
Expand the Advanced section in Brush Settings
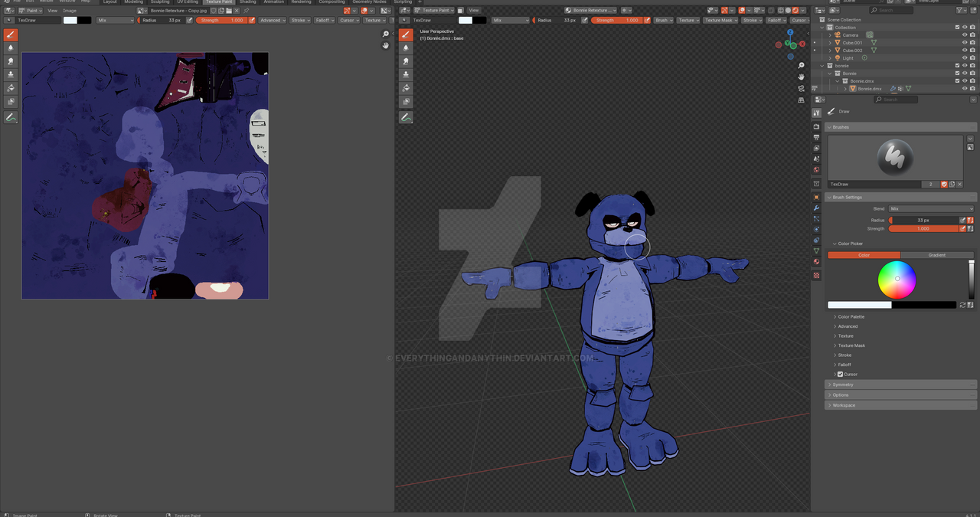pyautogui.click(x=848, y=326)
